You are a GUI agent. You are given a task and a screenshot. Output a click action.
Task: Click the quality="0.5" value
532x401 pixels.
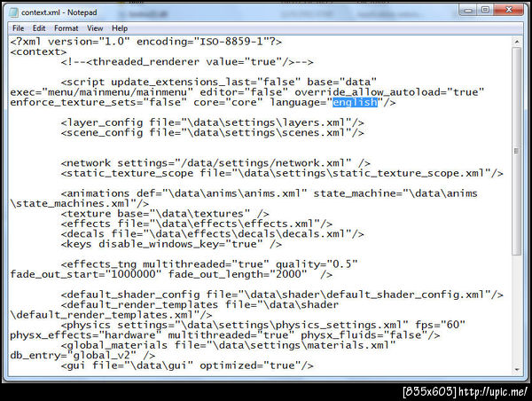[x=317, y=264]
